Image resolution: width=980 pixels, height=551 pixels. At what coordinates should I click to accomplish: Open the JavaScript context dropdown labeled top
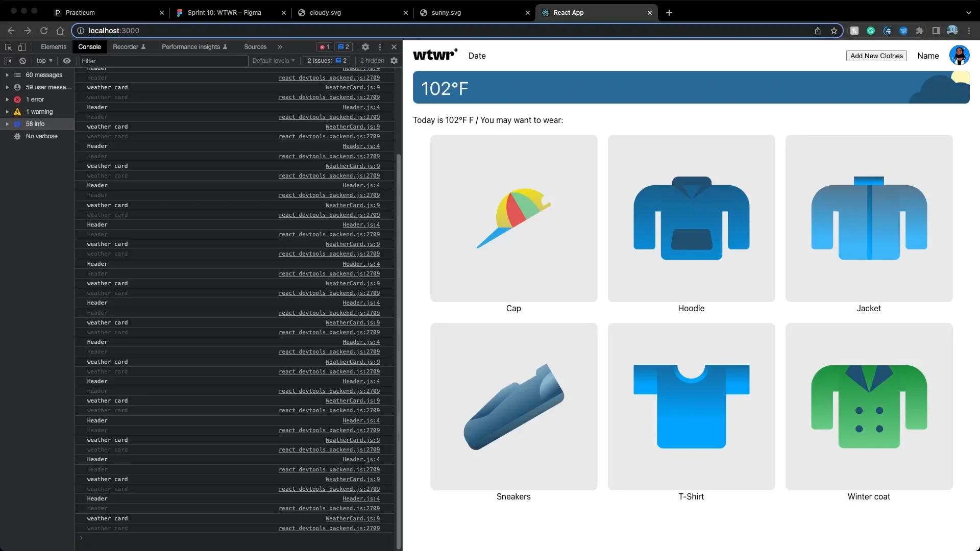(x=44, y=61)
